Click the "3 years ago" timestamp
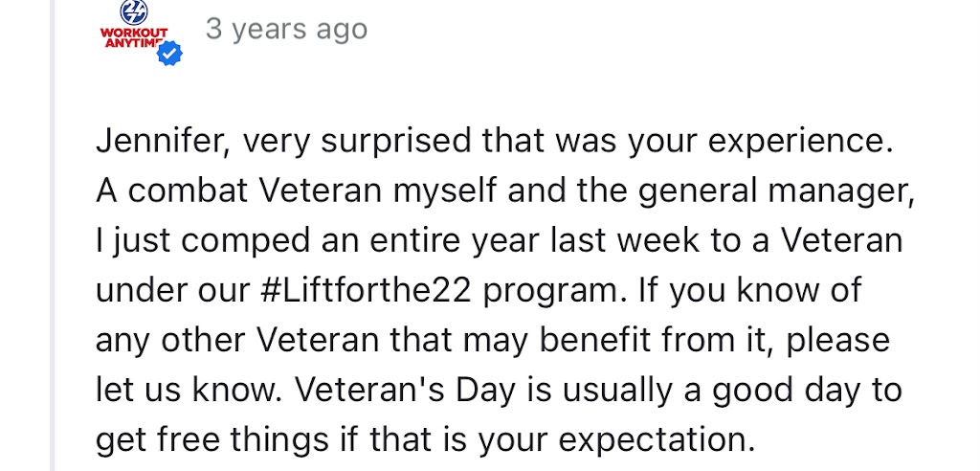 pyautogui.click(x=286, y=30)
